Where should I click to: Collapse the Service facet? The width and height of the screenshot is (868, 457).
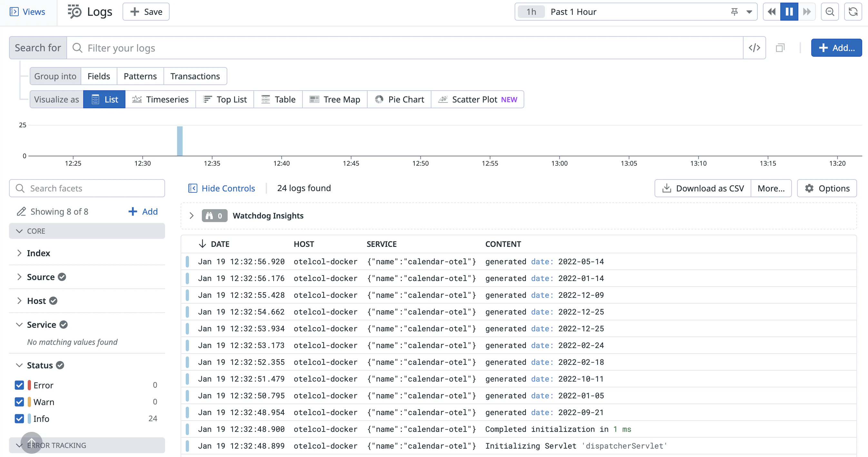tap(19, 325)
